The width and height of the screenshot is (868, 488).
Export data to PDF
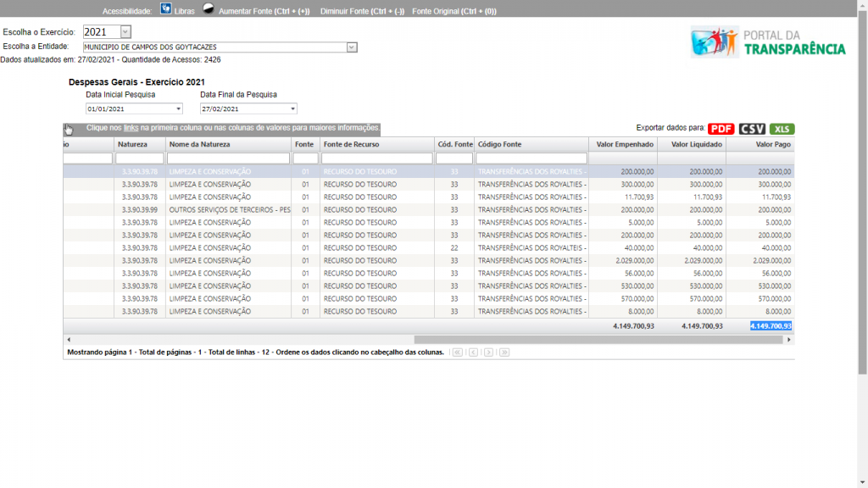pyautogui.click(x=721, y=129)
